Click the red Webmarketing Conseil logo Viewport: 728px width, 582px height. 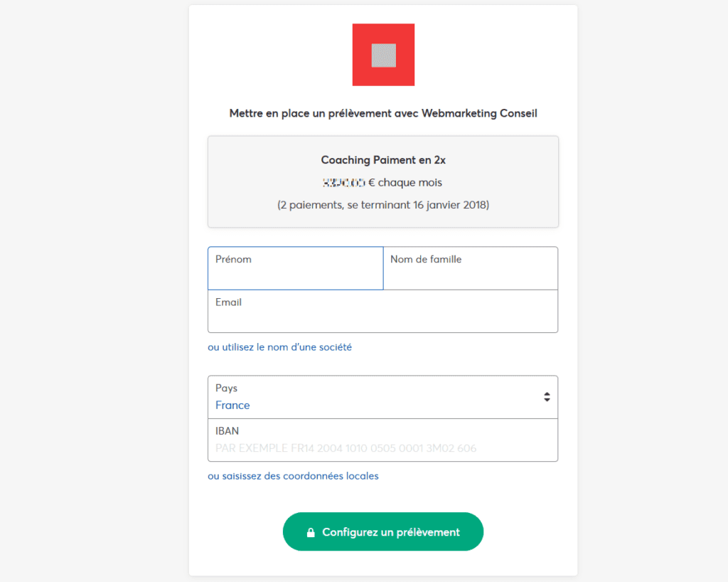click(x=383, y=55)
